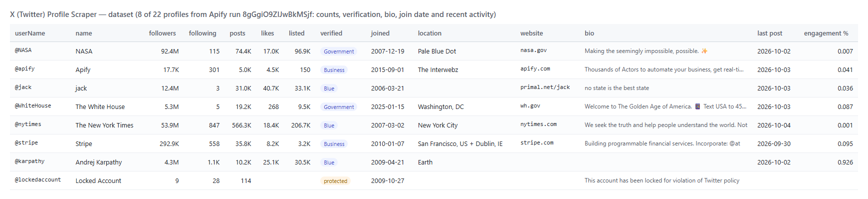The width and height of the screenshot is (868, 199).
Task: Click NASA engagement value 0.007
Action: coord(845,51)
